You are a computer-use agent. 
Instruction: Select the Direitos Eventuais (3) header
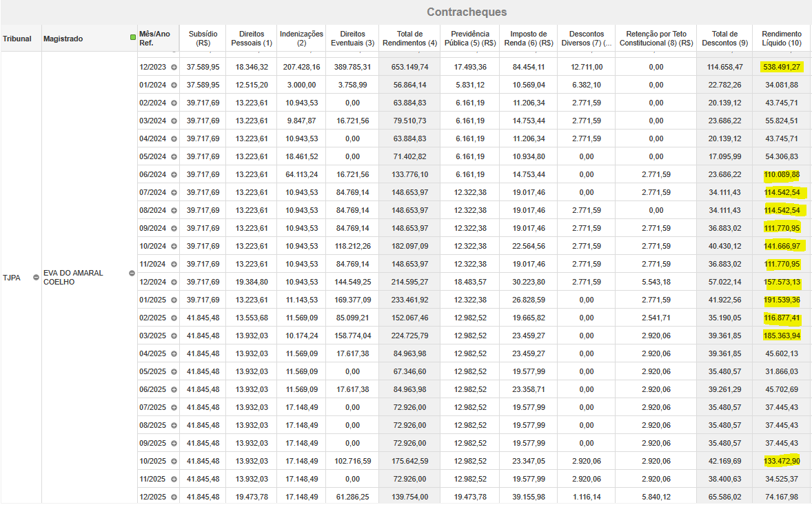[x=353, y=39]
